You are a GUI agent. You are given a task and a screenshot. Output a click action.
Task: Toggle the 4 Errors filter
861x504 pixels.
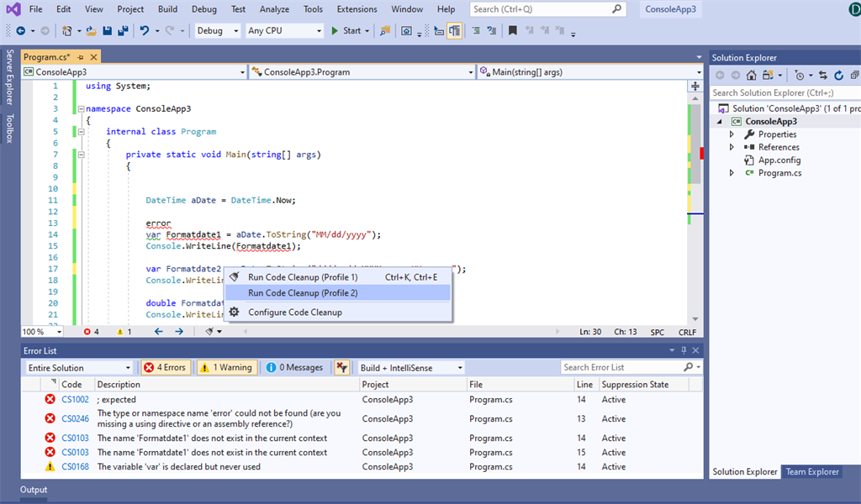click(x=166, y=366)
